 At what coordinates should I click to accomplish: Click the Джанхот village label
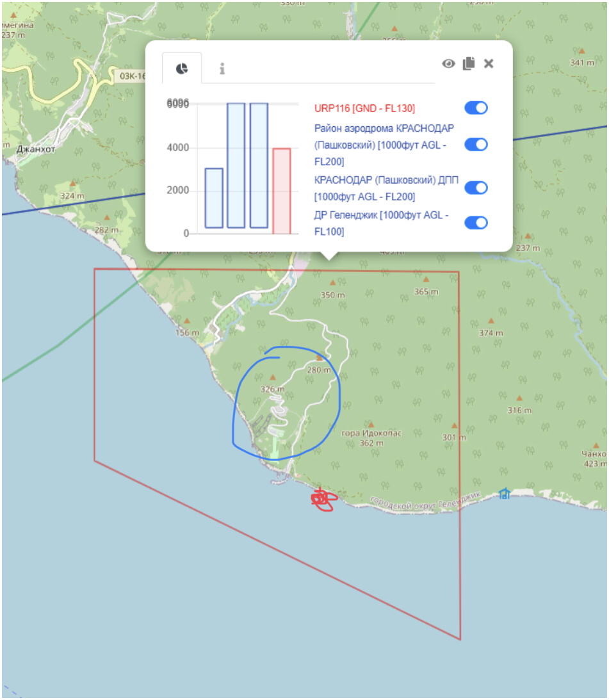tap(36, 149)
